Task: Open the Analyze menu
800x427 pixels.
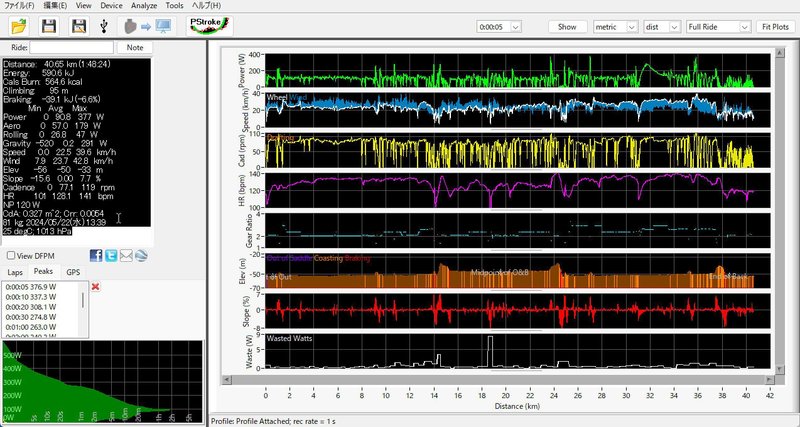Action: click(144, 6)
